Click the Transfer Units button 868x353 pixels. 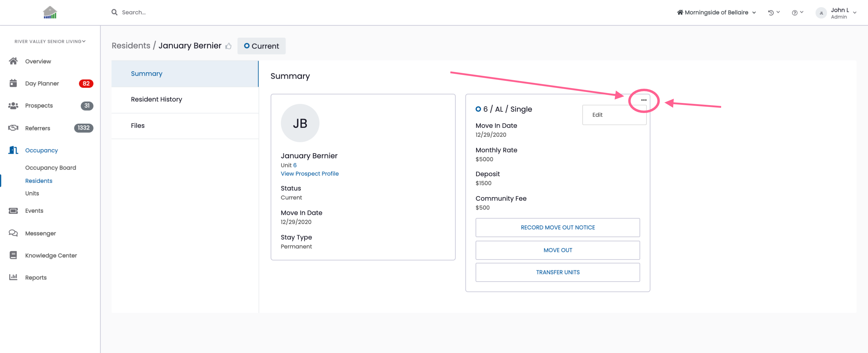point(557,272)
